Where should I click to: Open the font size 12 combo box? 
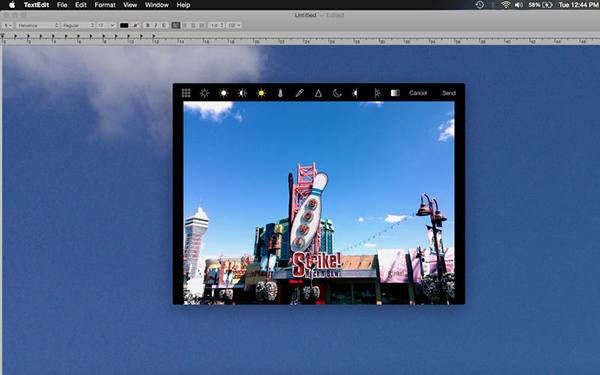(106, 25)
